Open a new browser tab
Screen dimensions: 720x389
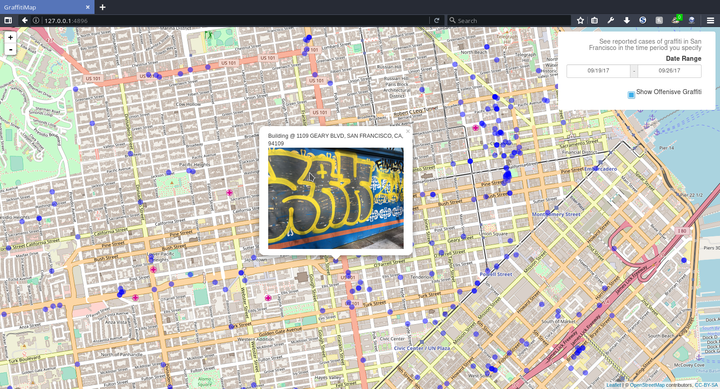tap(102, 7)
